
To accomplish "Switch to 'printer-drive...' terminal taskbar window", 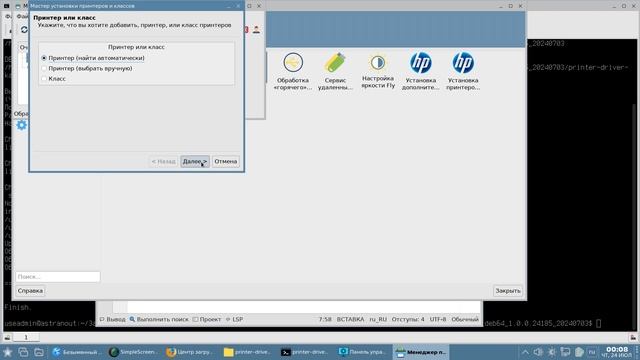I will click(x=304, y=352).
